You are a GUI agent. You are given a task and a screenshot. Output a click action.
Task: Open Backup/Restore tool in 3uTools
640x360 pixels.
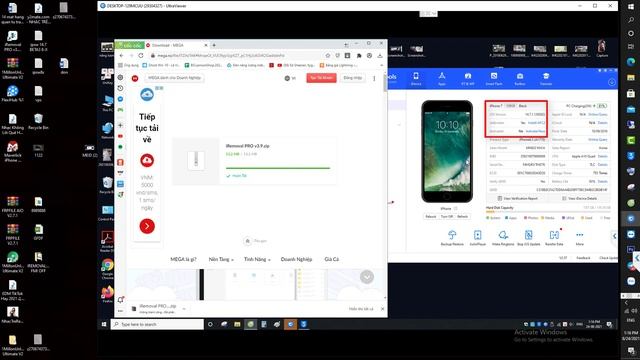click(x=452, y=238)
